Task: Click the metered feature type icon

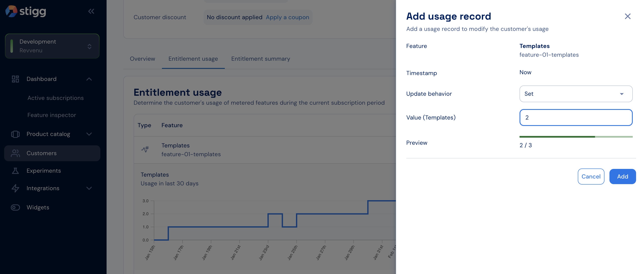Action: tap(145, 150)
